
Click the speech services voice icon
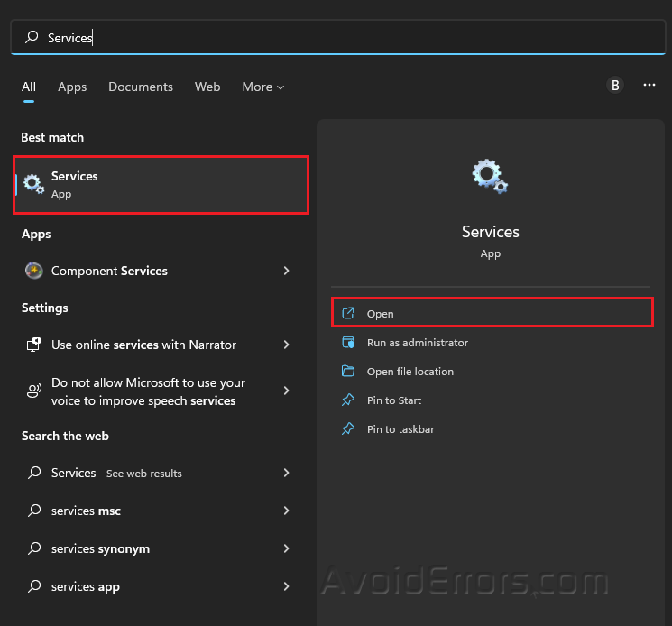click(34, 391)
